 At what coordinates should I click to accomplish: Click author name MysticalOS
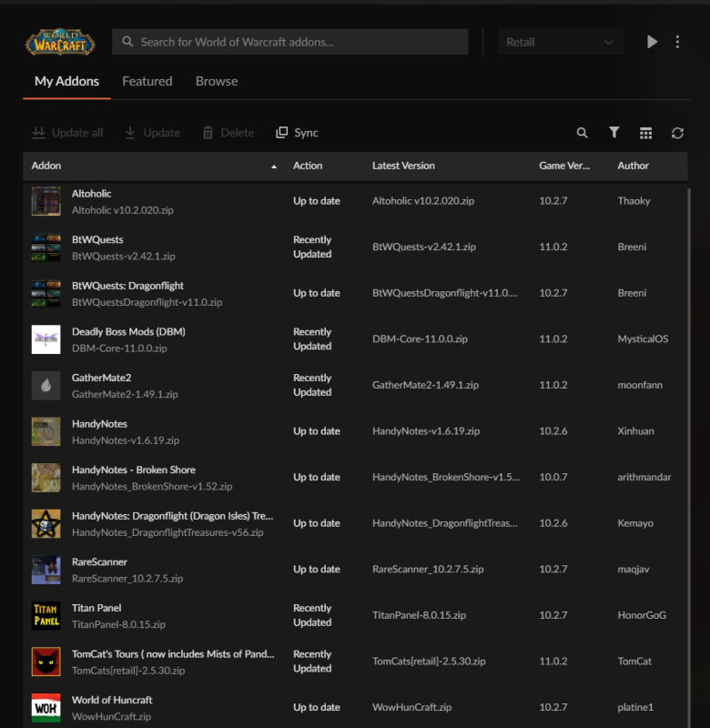pyautogui.click(x=643, y=339)
